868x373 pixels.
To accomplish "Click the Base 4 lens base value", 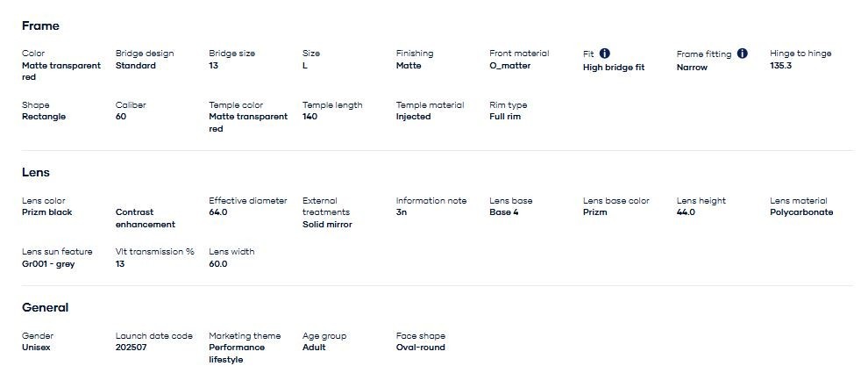I will 504,212.
